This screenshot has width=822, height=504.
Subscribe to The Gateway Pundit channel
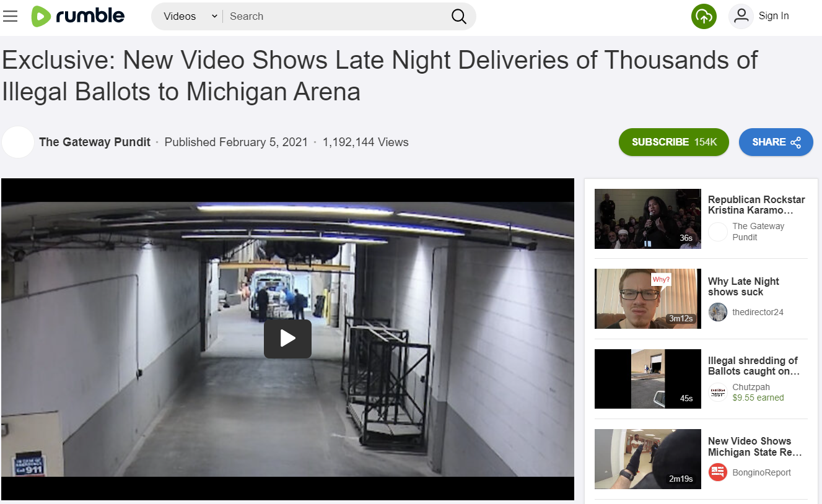coord(674,142)
